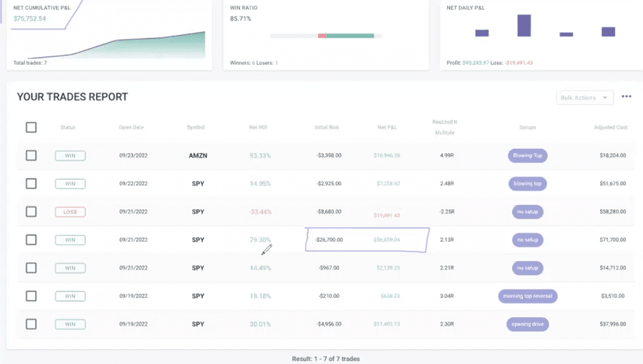Click the Net P&L column header
This screenshot has height=364, width=643.
387,128
